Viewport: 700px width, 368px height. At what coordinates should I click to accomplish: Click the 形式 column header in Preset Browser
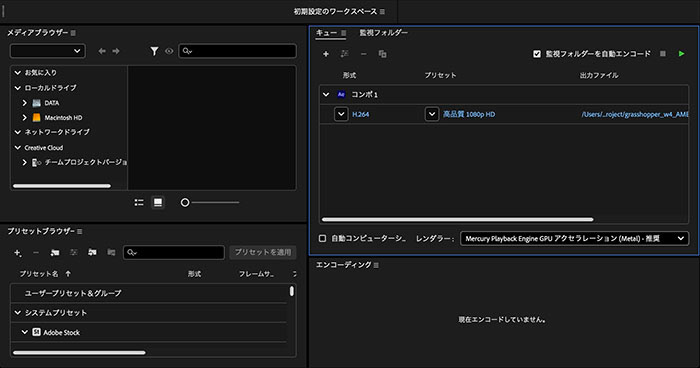(194, 274)
